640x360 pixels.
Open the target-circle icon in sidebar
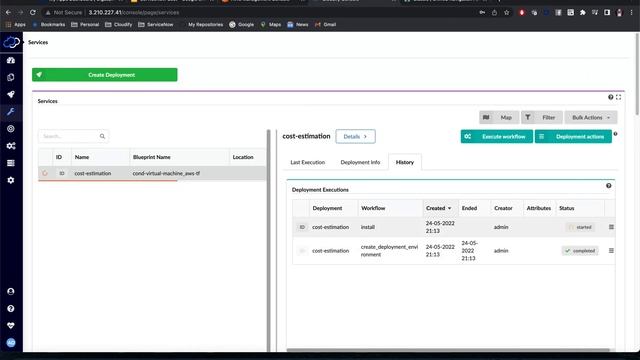pyautogui.click(x=11, y=129)
